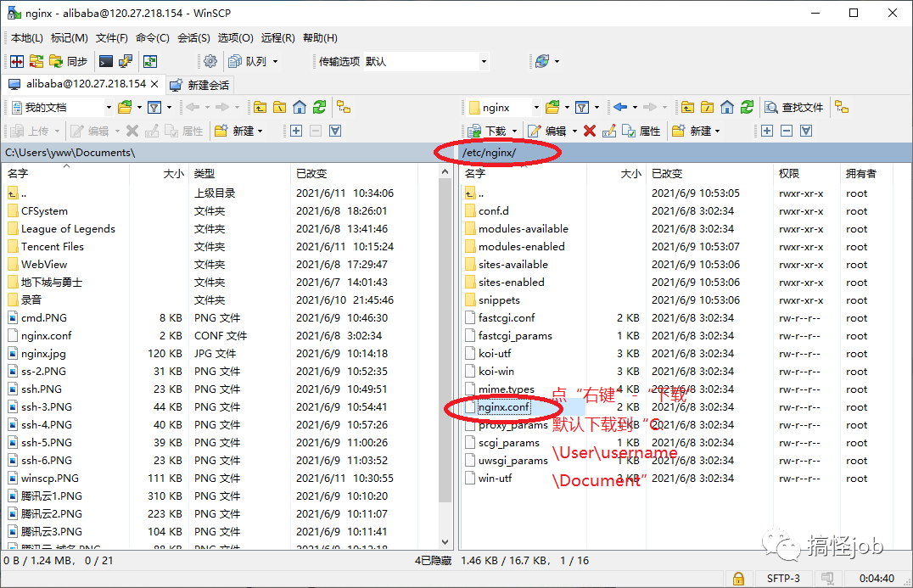The image size is (913, 588).
Task: Open remote filter dropdown arrow
Action: click(597, 107)
